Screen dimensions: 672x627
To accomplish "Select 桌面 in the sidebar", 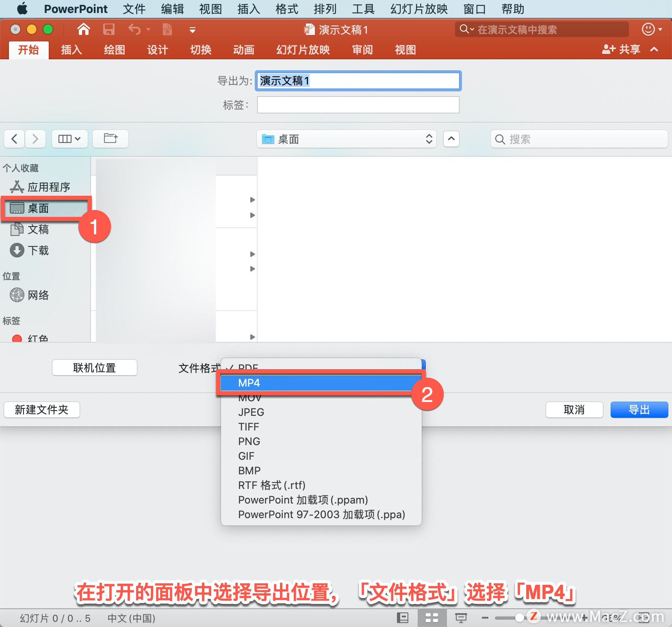I will [x=45, y=208].
